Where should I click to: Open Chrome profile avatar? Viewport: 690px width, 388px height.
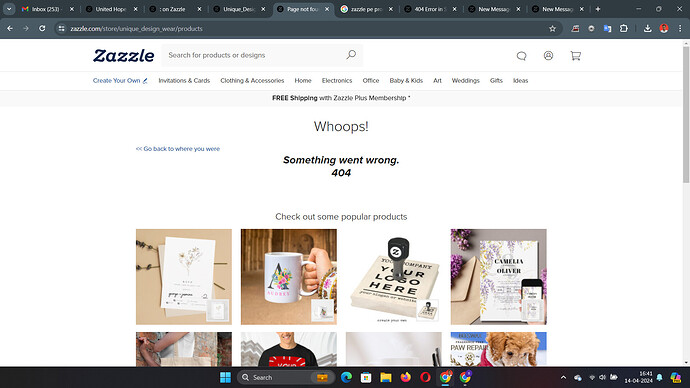pyautogui.click(x=664, y=29)
